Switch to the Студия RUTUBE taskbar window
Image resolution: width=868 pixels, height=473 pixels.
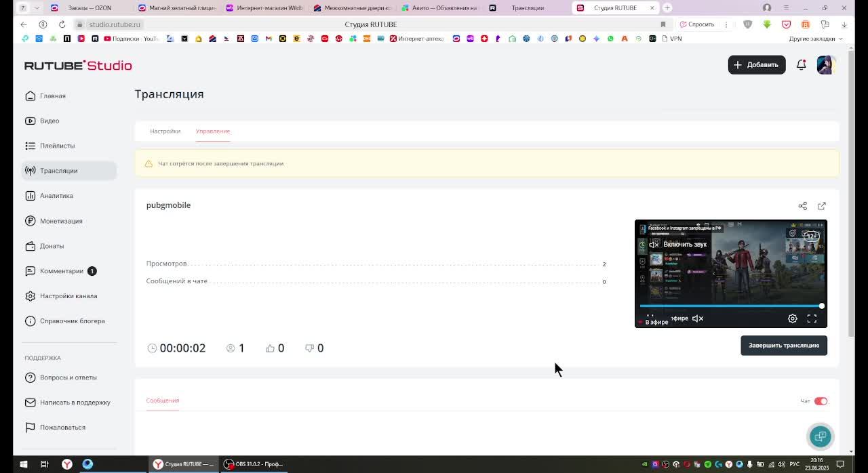[184, 464]
